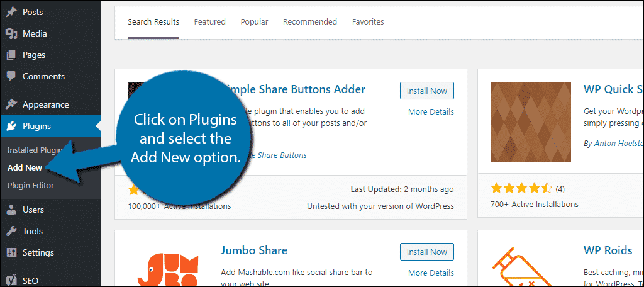Open the Popular plugins tab
Screen dimensions: 644x287
coord(254,22)
